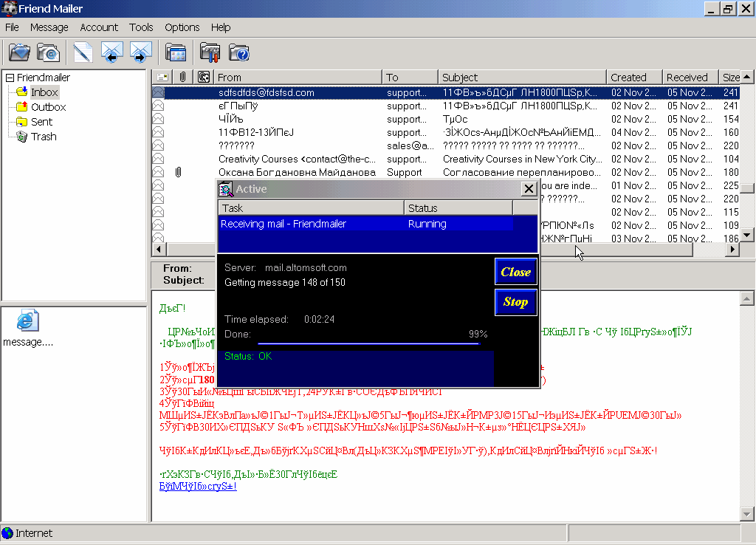756x545 pixels.
Task: Click the reply envelope with left arrow
Action: (111, 52)
